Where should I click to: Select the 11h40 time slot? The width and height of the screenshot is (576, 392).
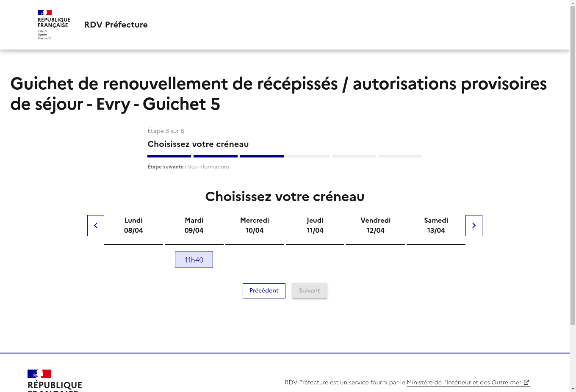[x=194, y=259]
